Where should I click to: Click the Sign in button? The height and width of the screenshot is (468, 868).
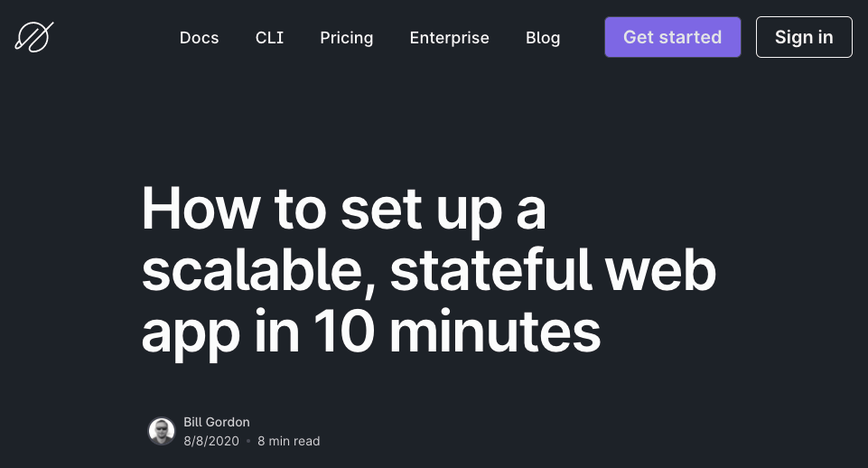coord(804,37)
